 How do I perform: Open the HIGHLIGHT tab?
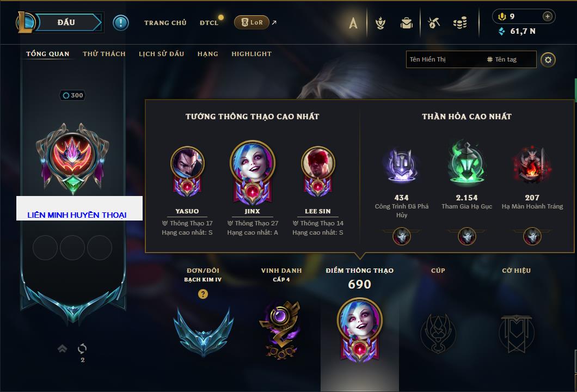[251, 54]
